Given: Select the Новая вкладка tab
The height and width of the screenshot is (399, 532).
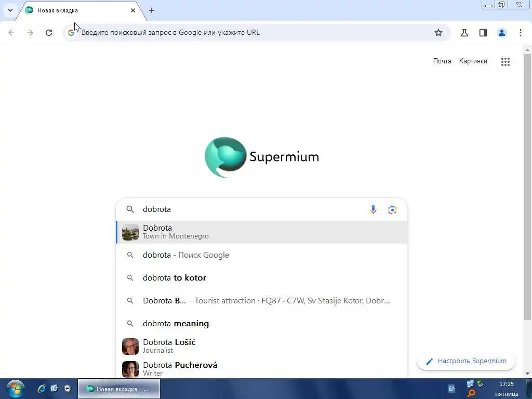Looking at the screenshot, I should 79,10.
